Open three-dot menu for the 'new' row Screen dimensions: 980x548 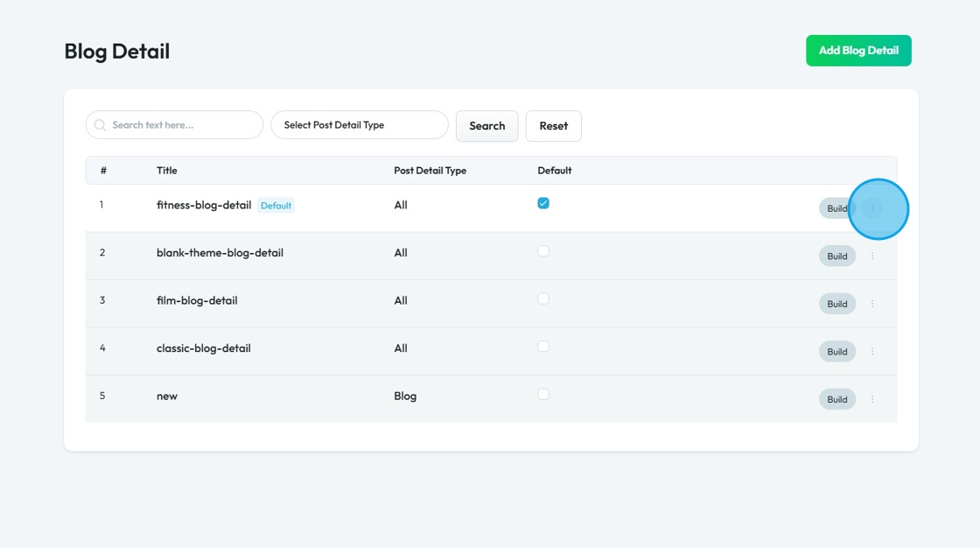(871, 399)
